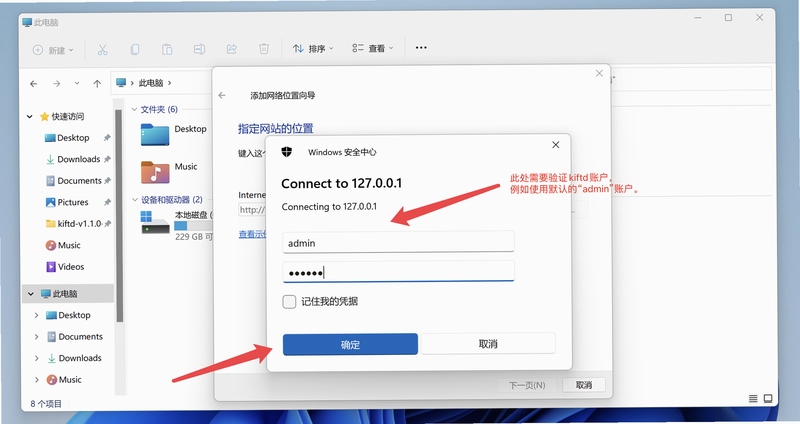Screen dimensions: 800x424
Task: Click the 查看示例 link in wizard
Action: click(253, 234)
